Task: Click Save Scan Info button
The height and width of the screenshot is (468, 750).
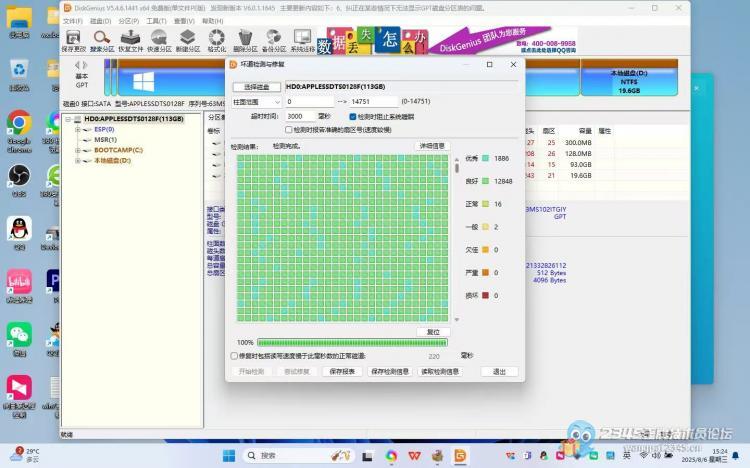Action: pos(390,371)
